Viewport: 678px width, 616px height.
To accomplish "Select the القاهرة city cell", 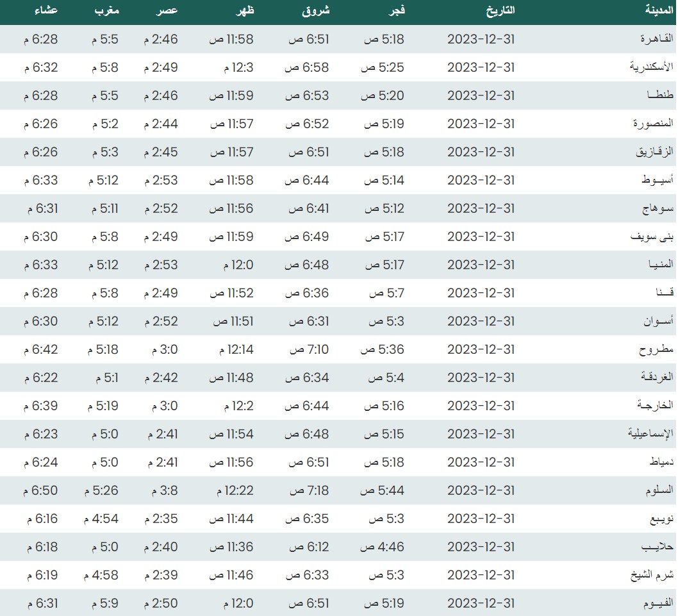I will click(657, 40).
